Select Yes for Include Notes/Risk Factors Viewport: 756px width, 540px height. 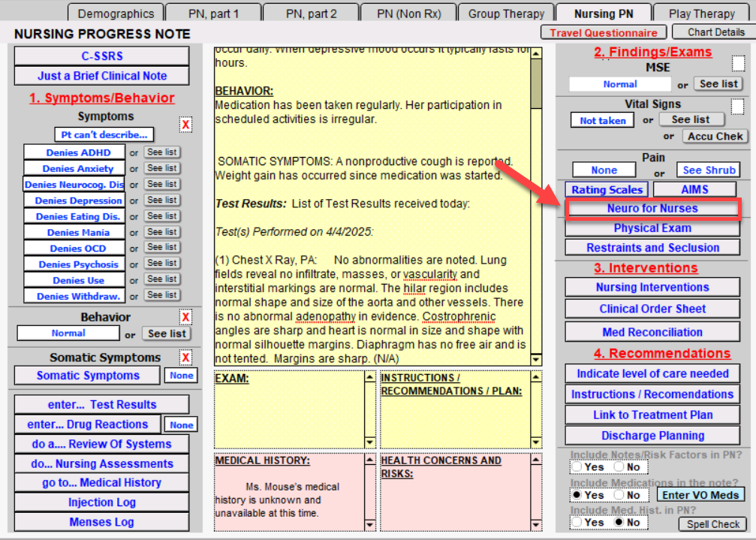[x=577, y=466]
